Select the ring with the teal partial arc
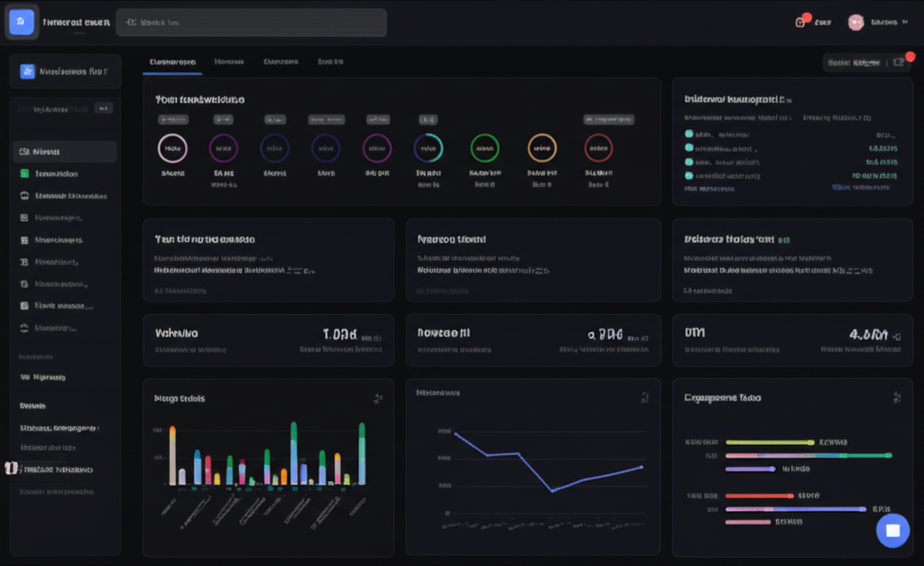924x566 pixels. [429, 148]
